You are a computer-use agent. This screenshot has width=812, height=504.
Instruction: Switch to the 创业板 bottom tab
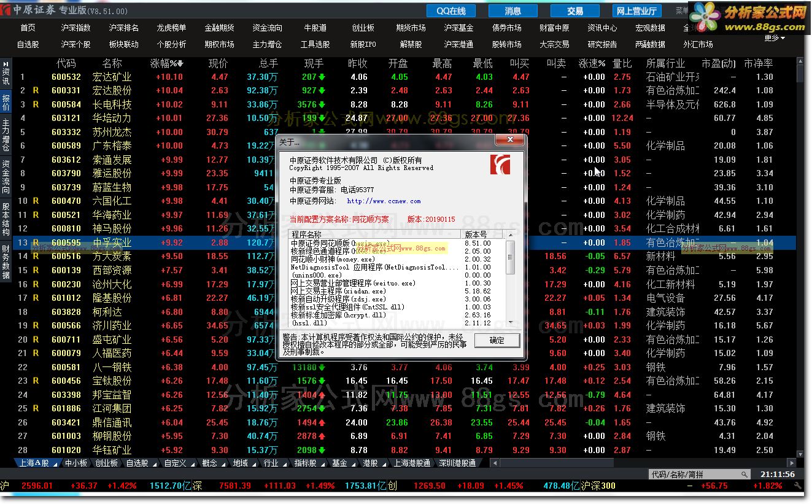(106, 463)
